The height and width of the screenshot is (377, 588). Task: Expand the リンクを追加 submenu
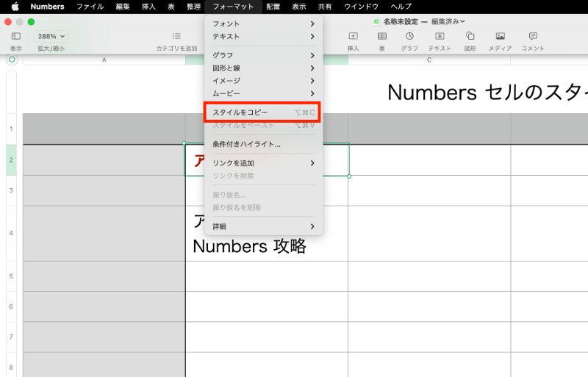click(x=263, y=163)
